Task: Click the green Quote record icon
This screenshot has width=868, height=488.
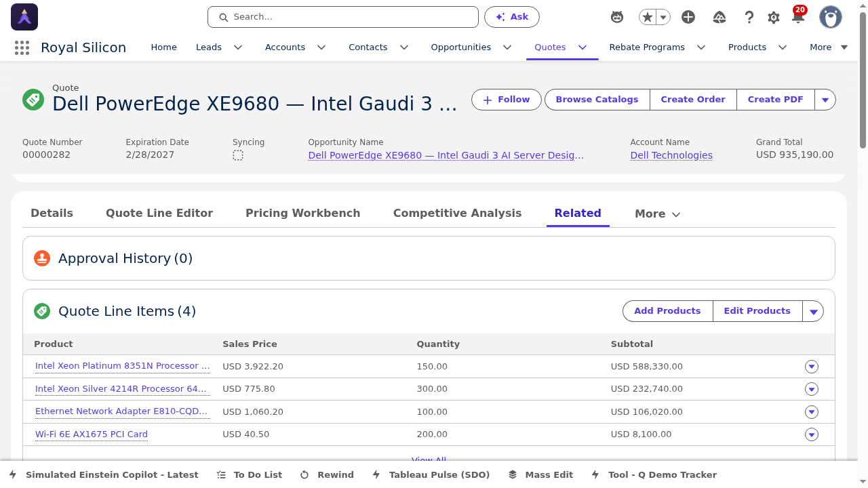Action: 33,100
